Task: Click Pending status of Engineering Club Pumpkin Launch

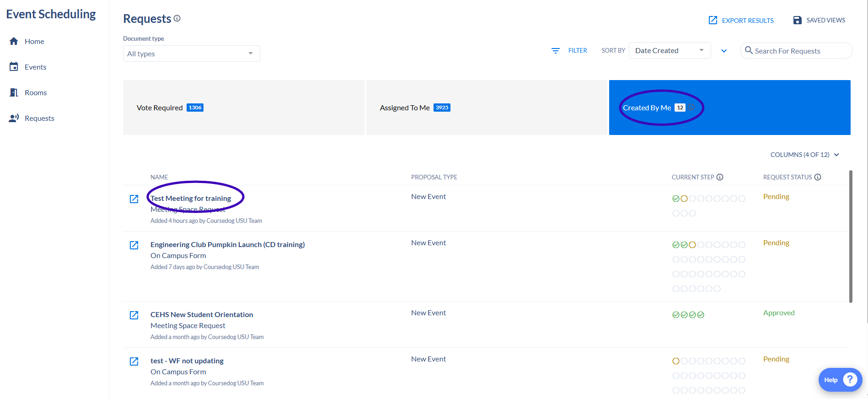Action: point(776,243)
